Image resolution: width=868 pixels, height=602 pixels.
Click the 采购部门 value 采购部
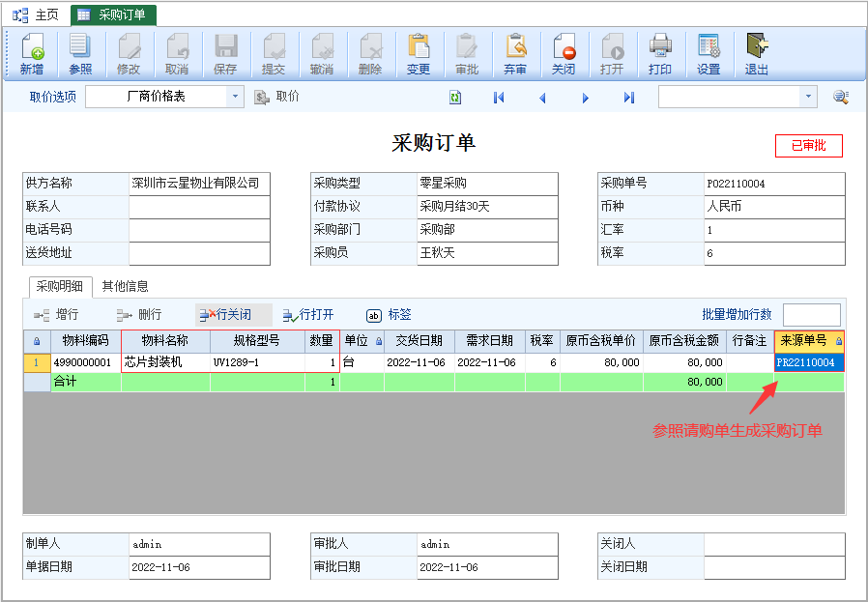[487, 230]
